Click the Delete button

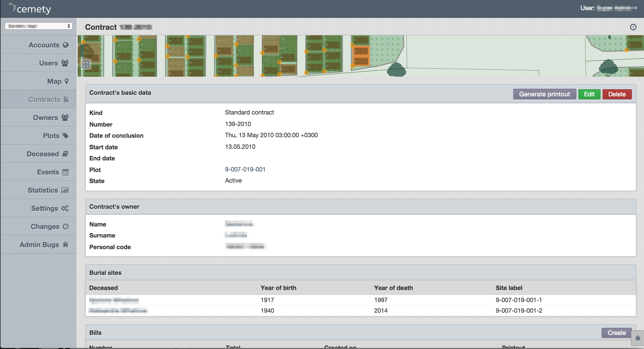pos(617,94)
